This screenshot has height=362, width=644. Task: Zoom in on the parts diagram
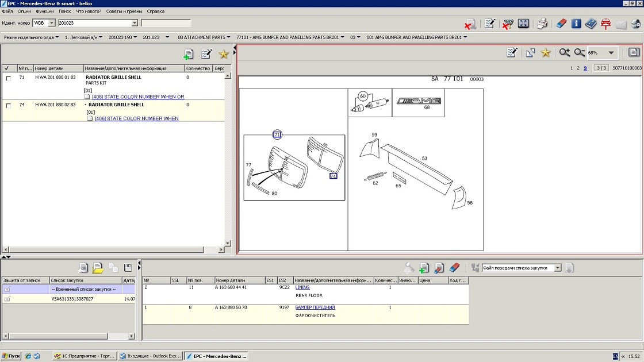point(564,52)
